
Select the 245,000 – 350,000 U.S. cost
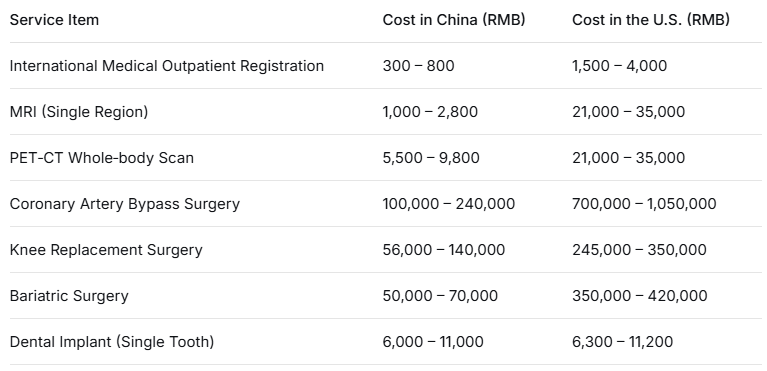(639, 250)
